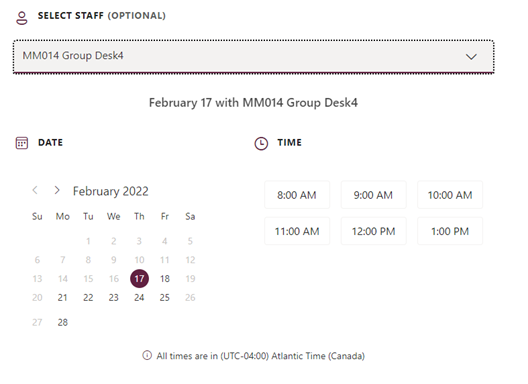
Task: Choose February 24 on the calendar
Action: tap(139, 297)
